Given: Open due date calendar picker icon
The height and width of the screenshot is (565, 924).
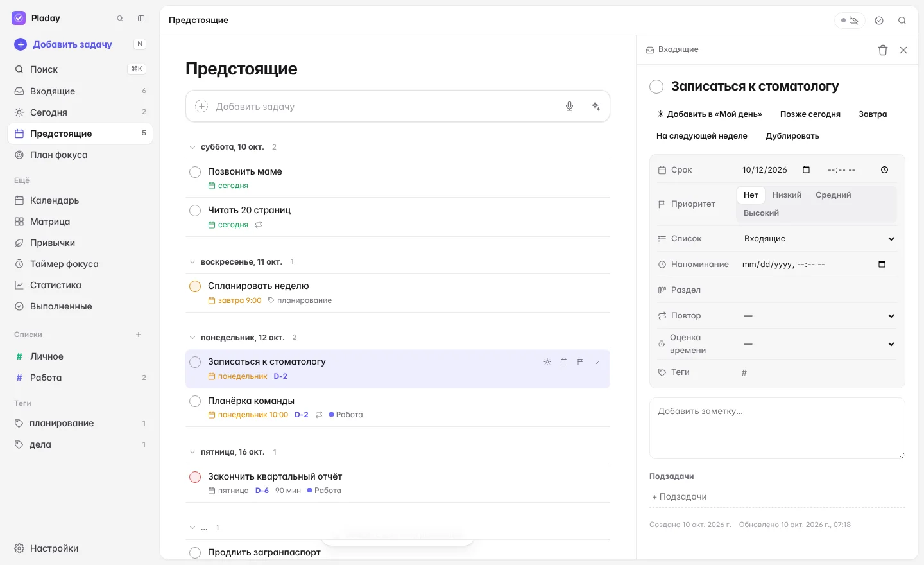Looking at the screenshot, I should coord(807,170).
